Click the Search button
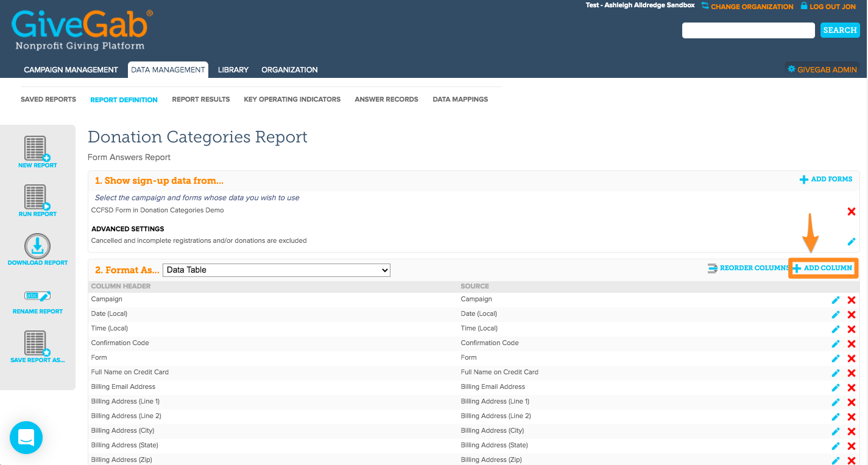This screenshot has width=868, height=465. pyautogui.click(x=840, y=30)
